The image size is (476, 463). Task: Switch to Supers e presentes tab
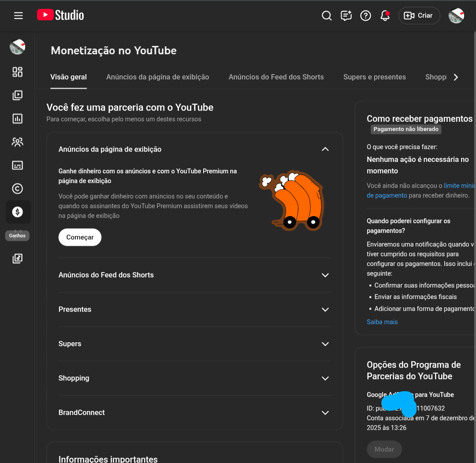point(374,77)
